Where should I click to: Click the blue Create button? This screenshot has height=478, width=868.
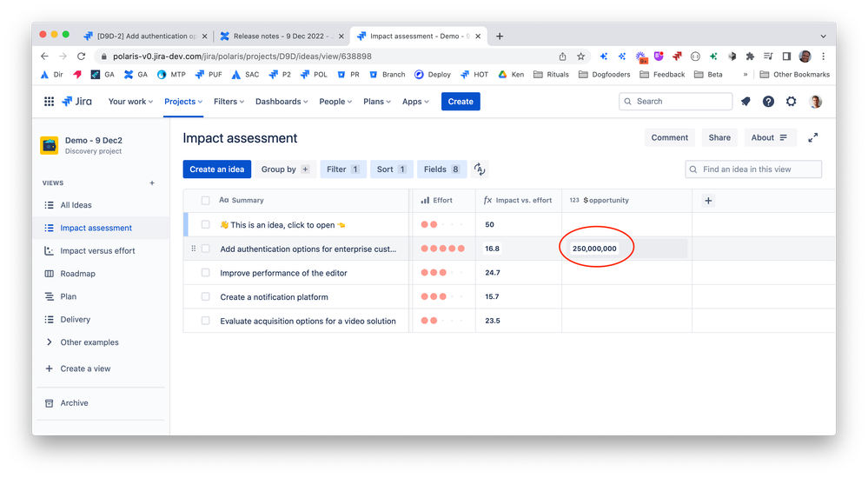[x=461, y=102]
